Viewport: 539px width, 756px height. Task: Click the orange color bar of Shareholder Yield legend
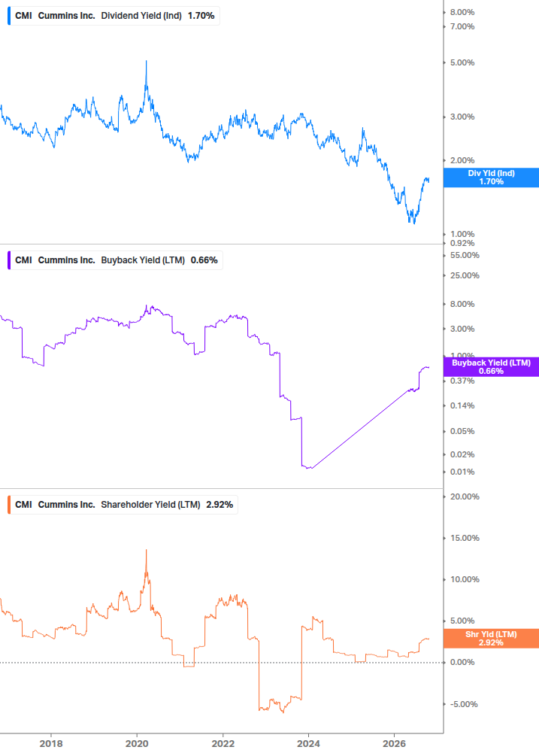click(9, 505)
